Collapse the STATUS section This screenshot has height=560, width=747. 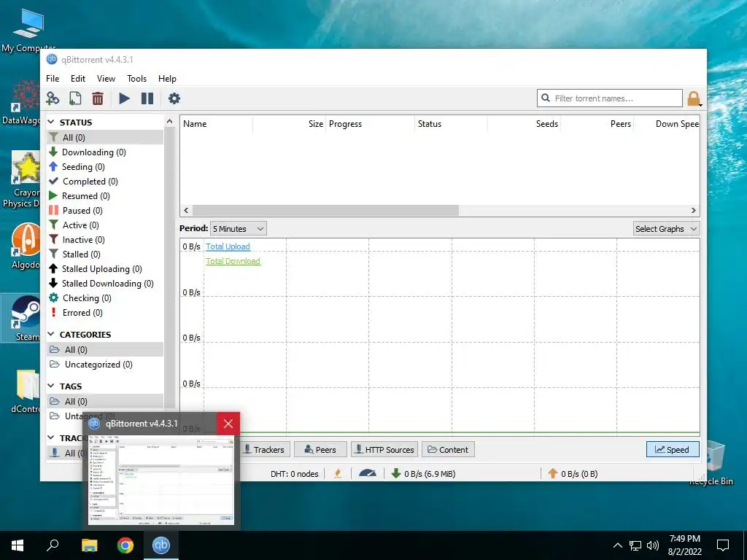coord(51,122)
